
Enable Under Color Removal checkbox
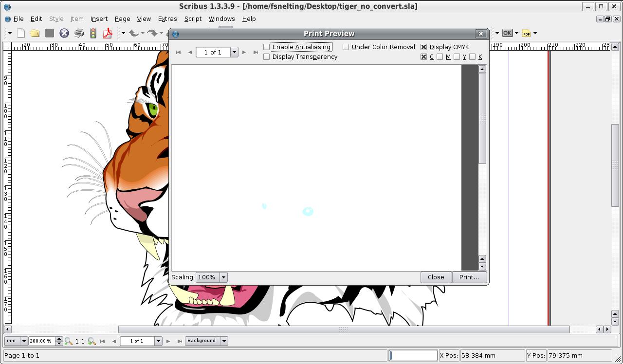346,47
